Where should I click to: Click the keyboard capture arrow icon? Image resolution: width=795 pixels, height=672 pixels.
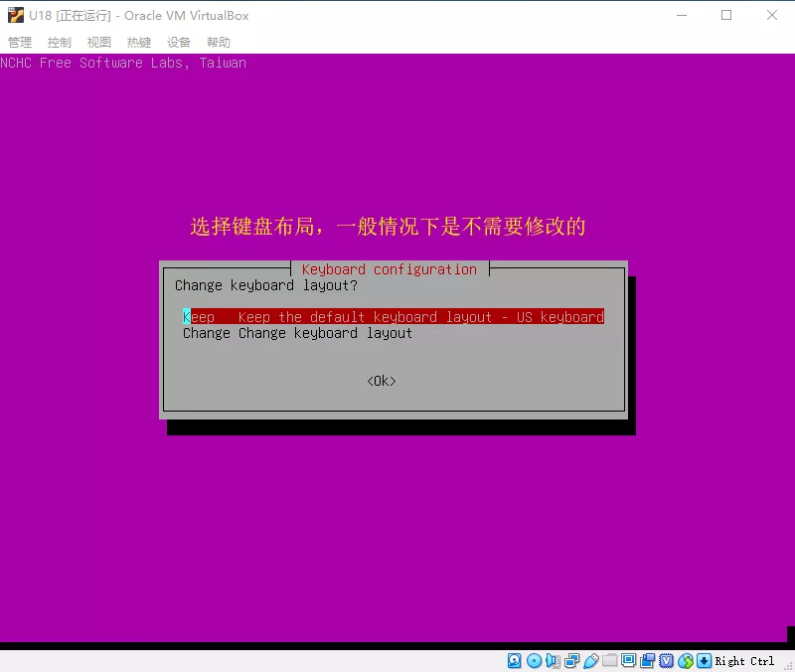point(704,661)
